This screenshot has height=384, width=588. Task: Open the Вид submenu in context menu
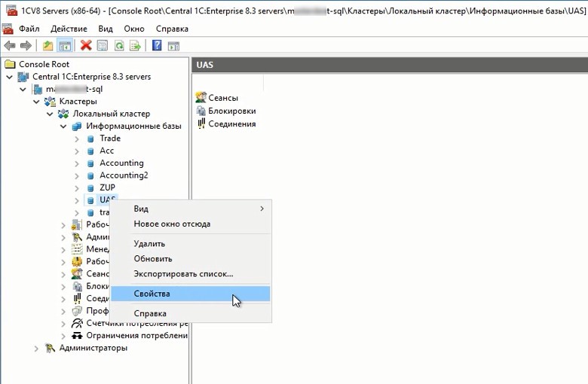(191, 209)
